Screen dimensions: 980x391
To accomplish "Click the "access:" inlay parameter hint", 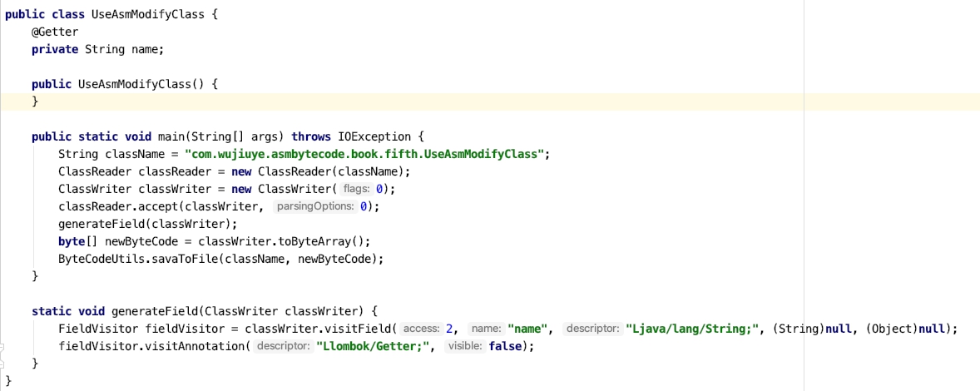I will 422,329.
